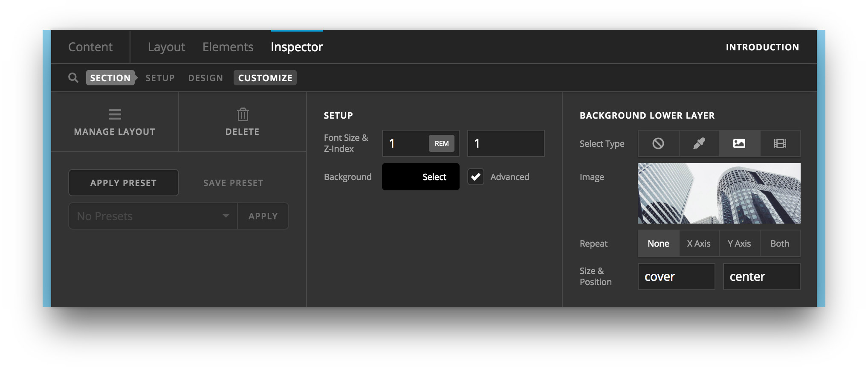The image size is (868, 367).
Task: Go to the Design subtab
Action: (205, 78)
